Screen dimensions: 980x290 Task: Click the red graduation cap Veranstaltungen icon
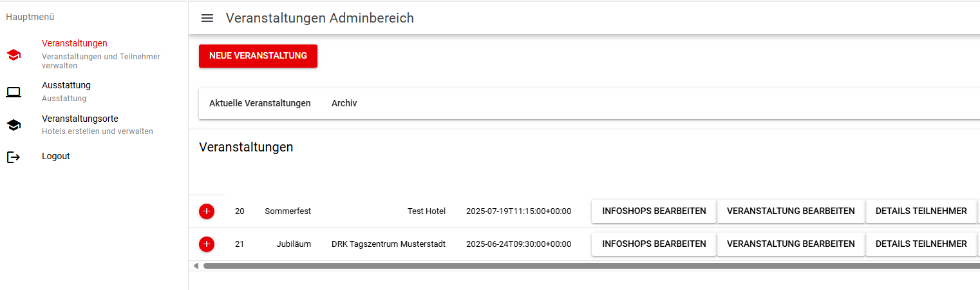tap(14, 55)
